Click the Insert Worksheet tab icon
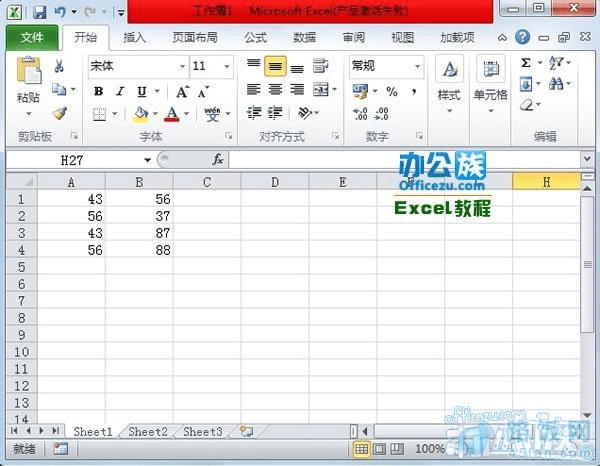Screen dimensions: 600x466 (x=246, y=432)
